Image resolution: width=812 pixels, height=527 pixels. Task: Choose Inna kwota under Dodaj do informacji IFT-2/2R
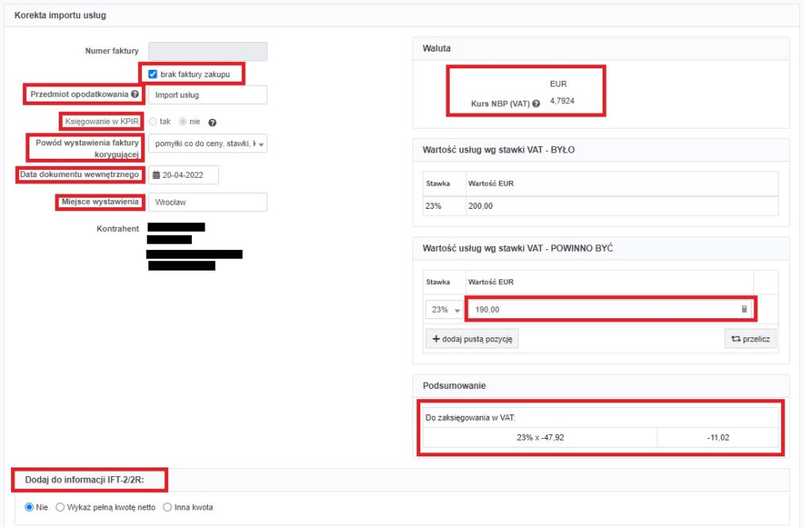coord(167,507)
